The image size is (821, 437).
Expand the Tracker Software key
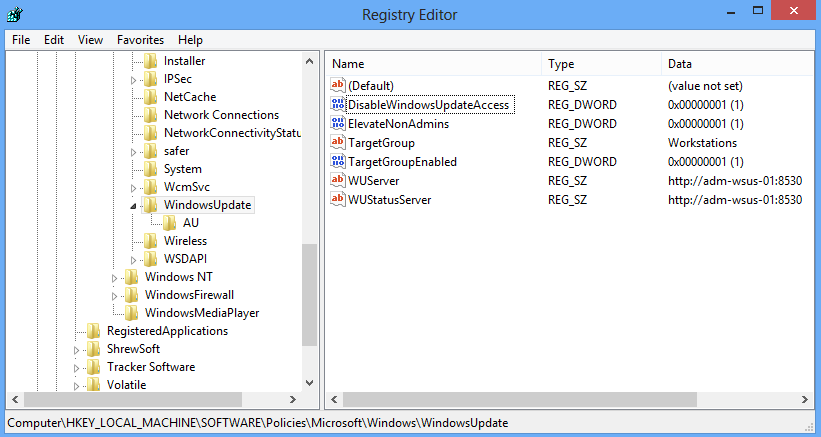(76, 368)
